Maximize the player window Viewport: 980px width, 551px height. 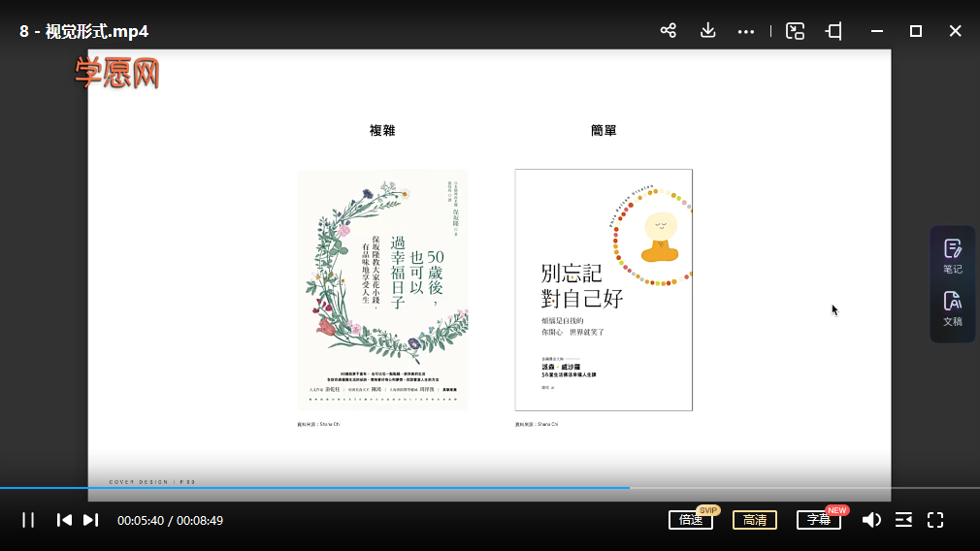(x=916, y=31)
